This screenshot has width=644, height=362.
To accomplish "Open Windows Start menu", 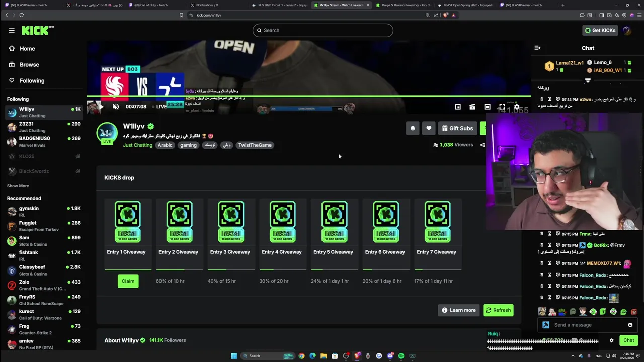I will (234, 356).
